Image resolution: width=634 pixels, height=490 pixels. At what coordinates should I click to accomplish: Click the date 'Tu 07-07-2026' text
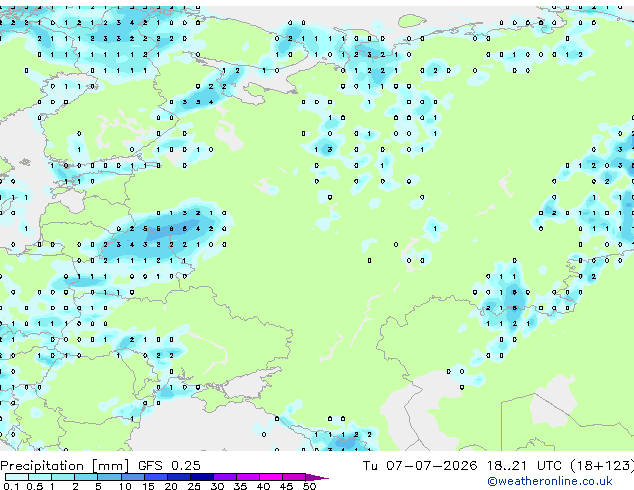tap(420, 466)
